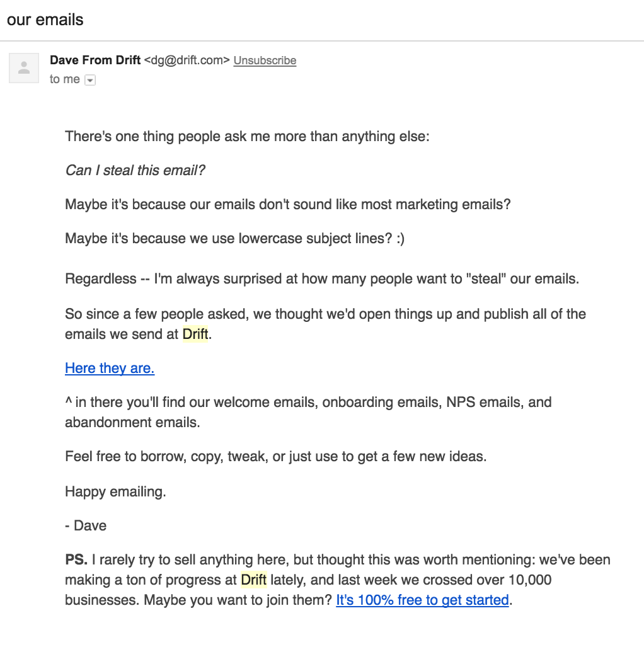
Task: Open the "Here they are." link
Action: 110,368
